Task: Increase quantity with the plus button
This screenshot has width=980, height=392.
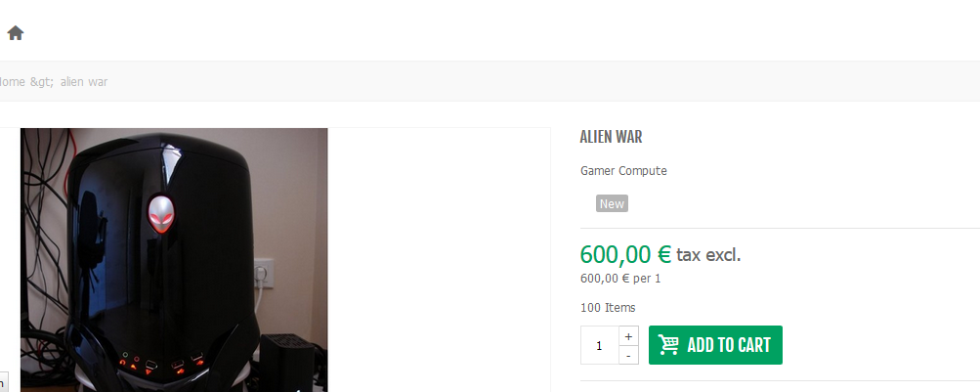Action: tap(629, 335)
